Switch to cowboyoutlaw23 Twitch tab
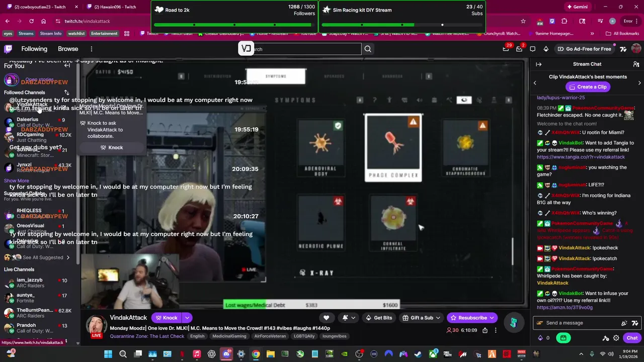 [40, 7]
